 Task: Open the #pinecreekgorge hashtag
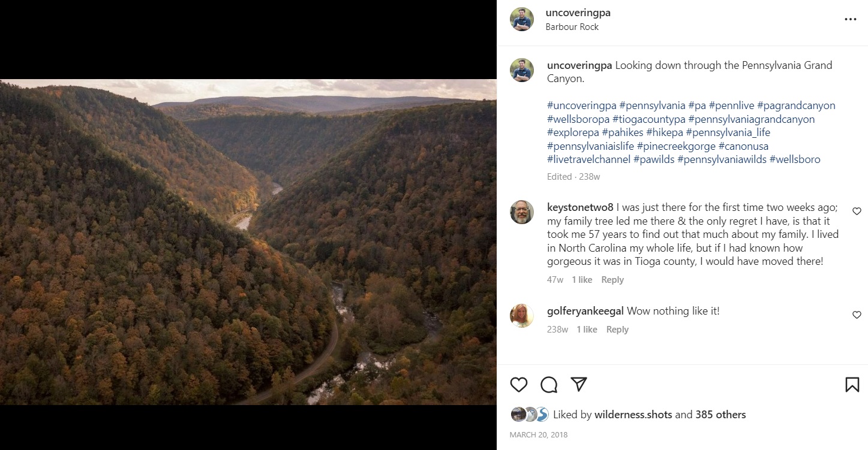click(676, 146)
